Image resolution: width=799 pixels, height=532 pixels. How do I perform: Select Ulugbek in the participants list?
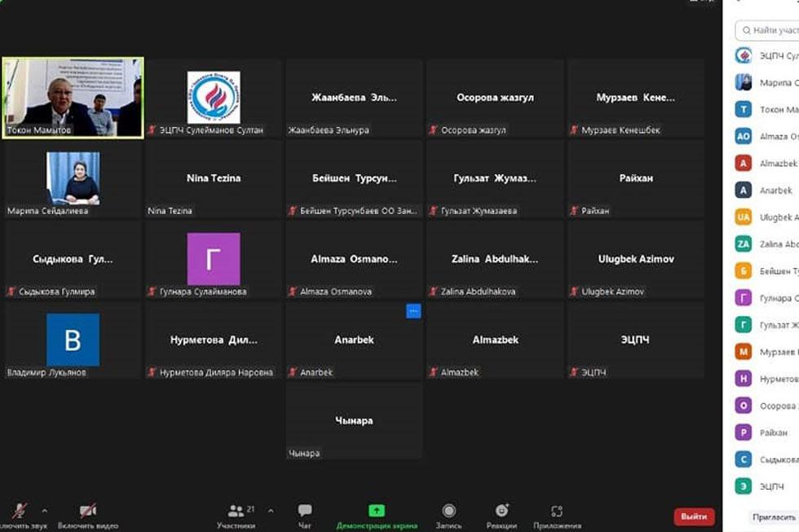[x=766, y=218]
